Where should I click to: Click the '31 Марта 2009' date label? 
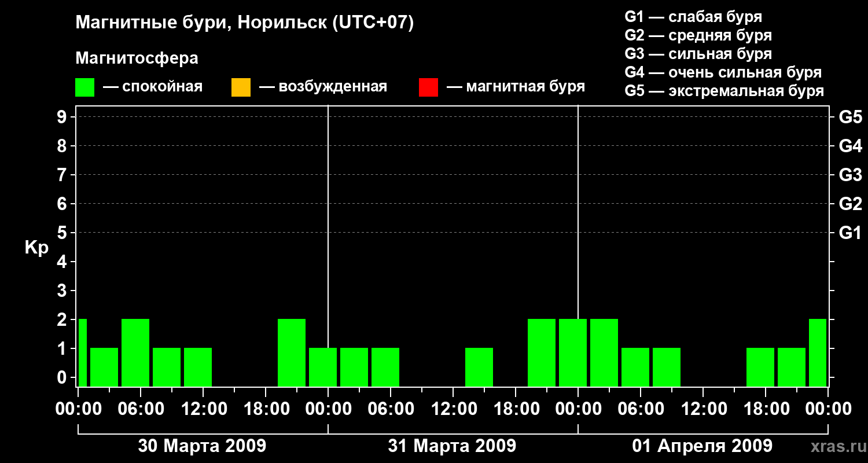tap(452, 446)
